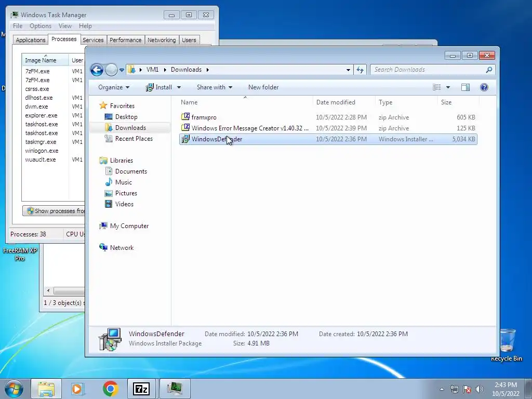The height and width of the screenshot is (399, 532).
Task: Select Windows Error Message Creator zip file
Action: 328,128
